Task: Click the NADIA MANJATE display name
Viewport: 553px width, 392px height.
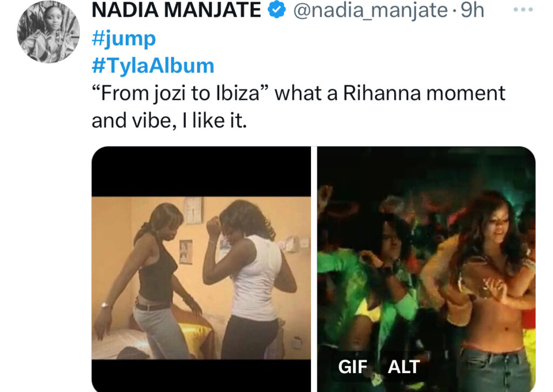Action: (x=176, y=10)
